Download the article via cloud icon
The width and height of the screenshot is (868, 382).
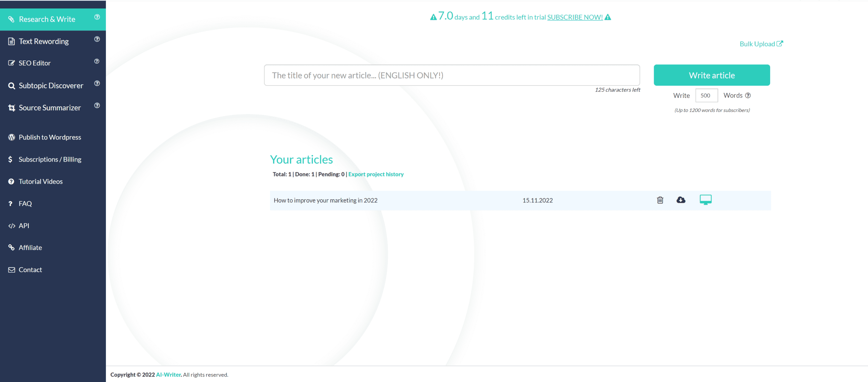click(x=681, y=200)
